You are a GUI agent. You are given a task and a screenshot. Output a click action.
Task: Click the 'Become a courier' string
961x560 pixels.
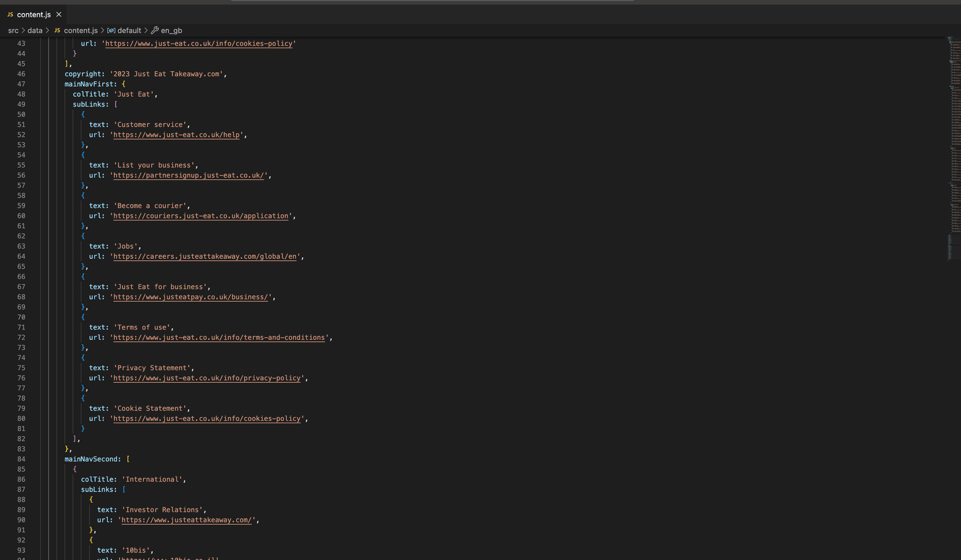pos(150,206)
